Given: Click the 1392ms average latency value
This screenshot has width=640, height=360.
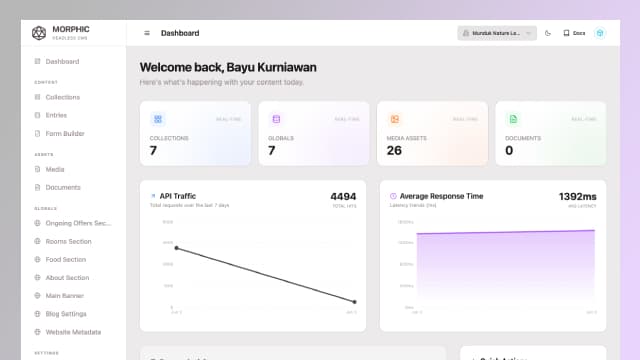Looking at the screenshot, I should pyautogui.click(x=578, y=197).
